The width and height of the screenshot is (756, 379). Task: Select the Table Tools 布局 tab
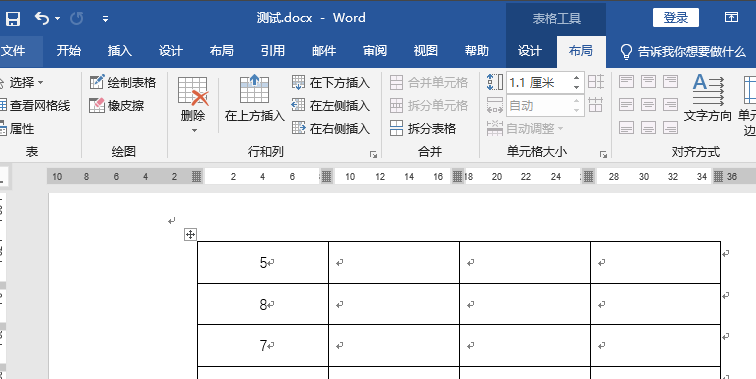(x=581, y=51)
